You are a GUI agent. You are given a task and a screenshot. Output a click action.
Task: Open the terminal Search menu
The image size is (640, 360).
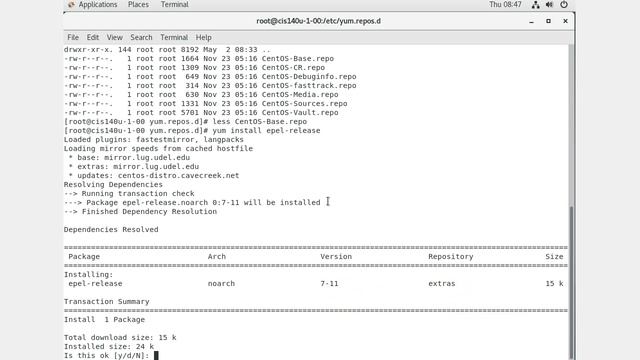pos(141,37)
